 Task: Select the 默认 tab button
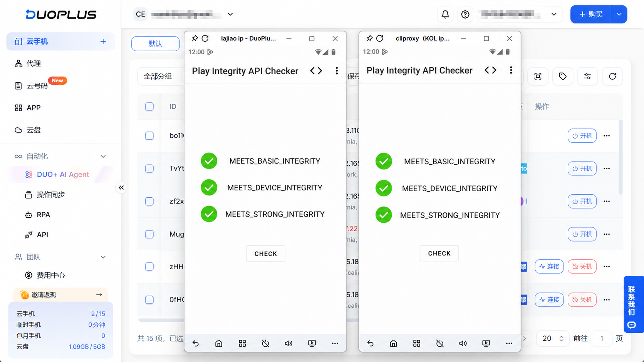click(155, 43)
